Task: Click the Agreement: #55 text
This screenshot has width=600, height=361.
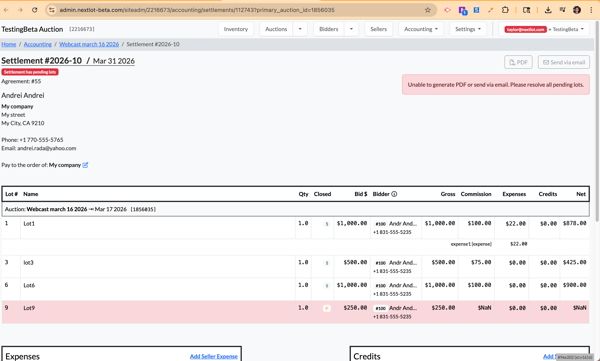Action: click(x=21, y=81)
